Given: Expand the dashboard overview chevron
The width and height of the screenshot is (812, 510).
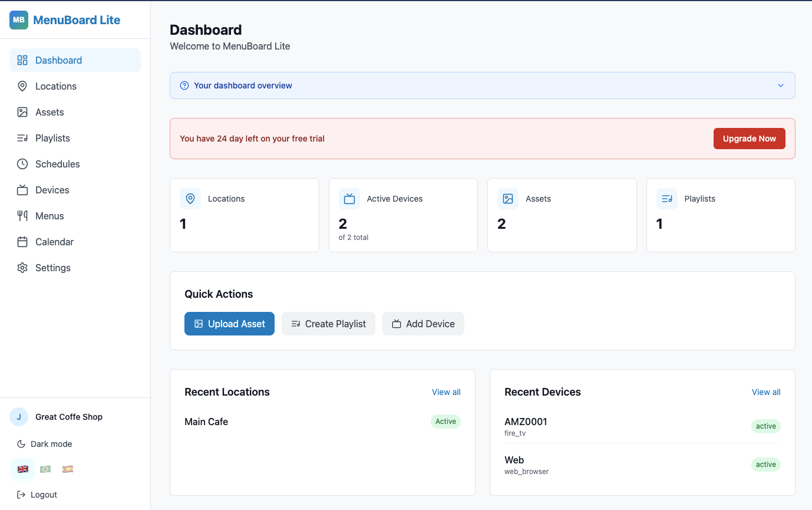Looking at the screenshot, I should 781,85.
